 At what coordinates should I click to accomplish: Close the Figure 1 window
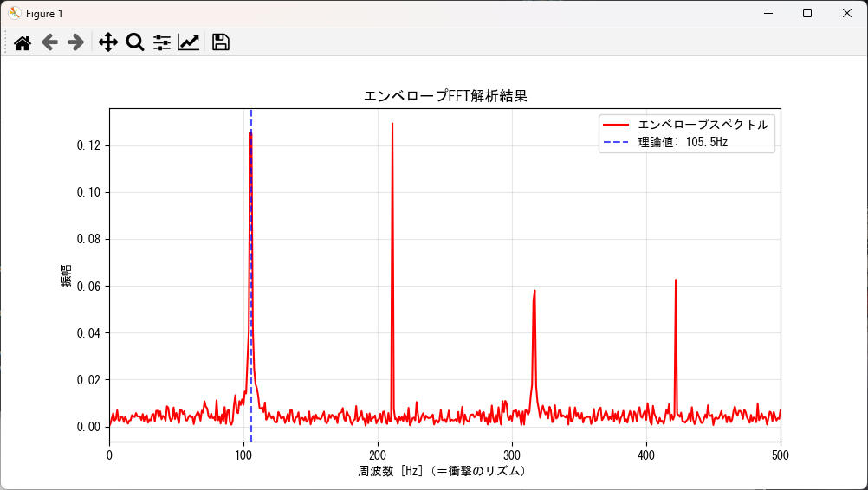pos(847,13)
